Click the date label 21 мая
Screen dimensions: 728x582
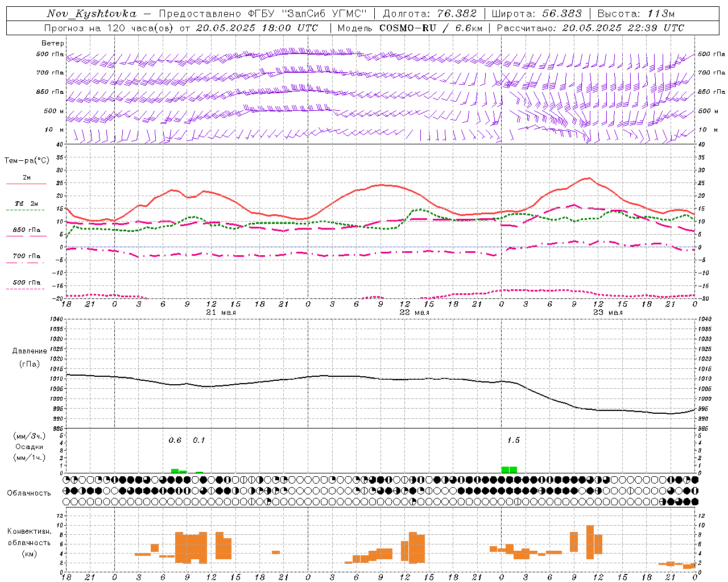221,313
